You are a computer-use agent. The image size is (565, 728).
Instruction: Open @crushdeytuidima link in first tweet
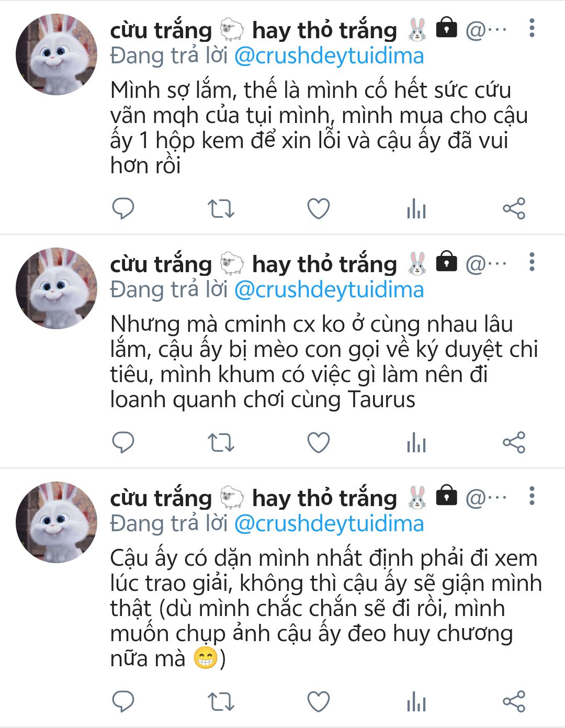point(329,56)
